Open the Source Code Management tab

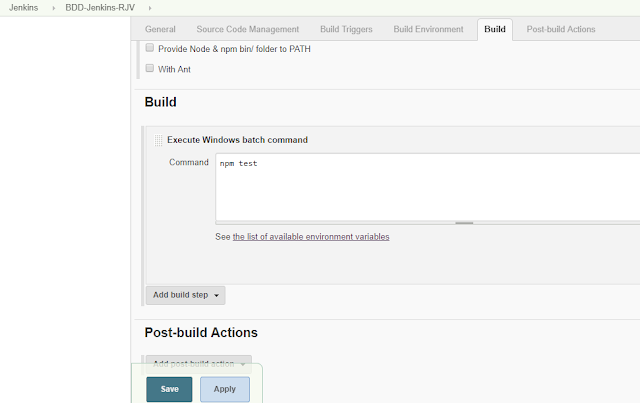[247, 29]
